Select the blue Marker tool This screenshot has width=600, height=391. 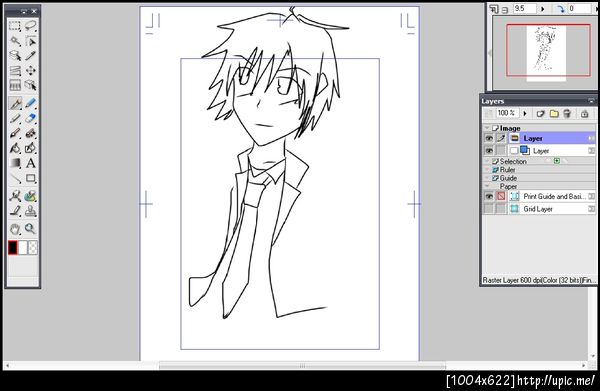coord(31,103)
